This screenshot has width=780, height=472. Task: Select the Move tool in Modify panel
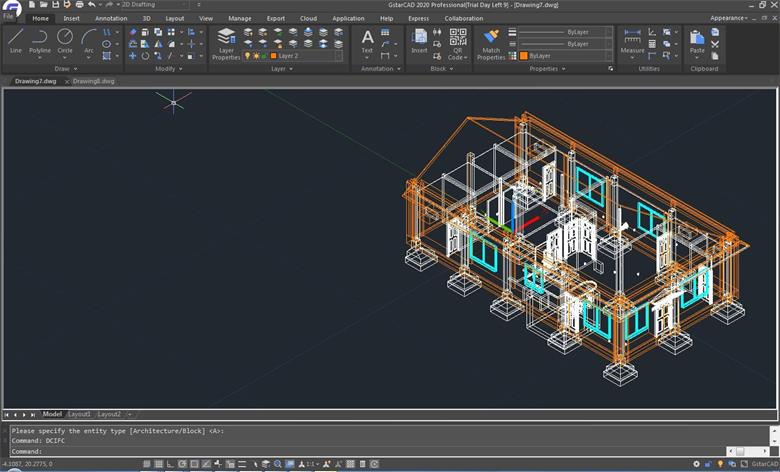point(132,56)
